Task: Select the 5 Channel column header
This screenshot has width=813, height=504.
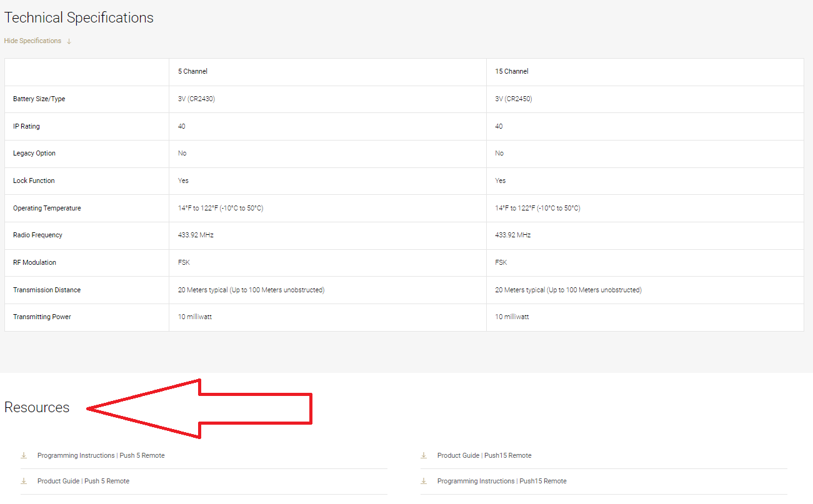Action: (x=192, y=71)
